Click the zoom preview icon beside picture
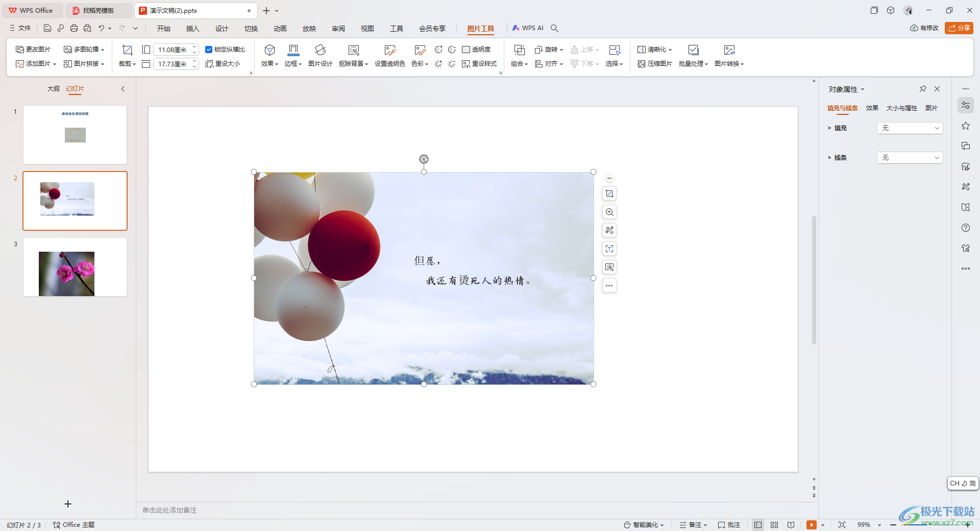The width and height of the screenshot is (980, 531). coord(609,212)
